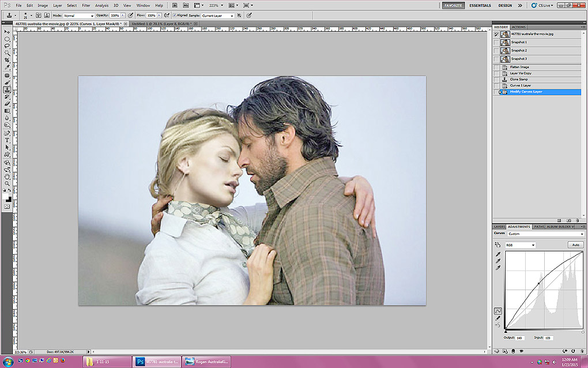
Task: Select the Lasso tool
Action: pos(7,46)
